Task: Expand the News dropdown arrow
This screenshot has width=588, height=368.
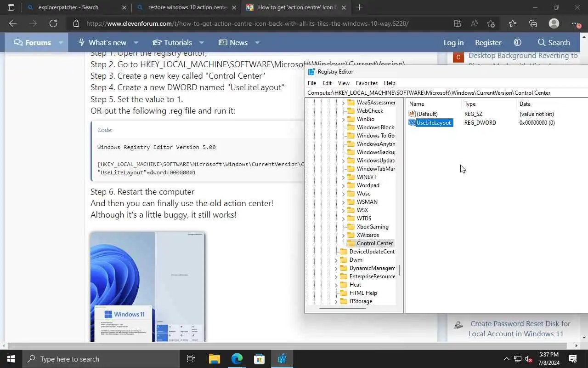Action: [x=257, y=42]
